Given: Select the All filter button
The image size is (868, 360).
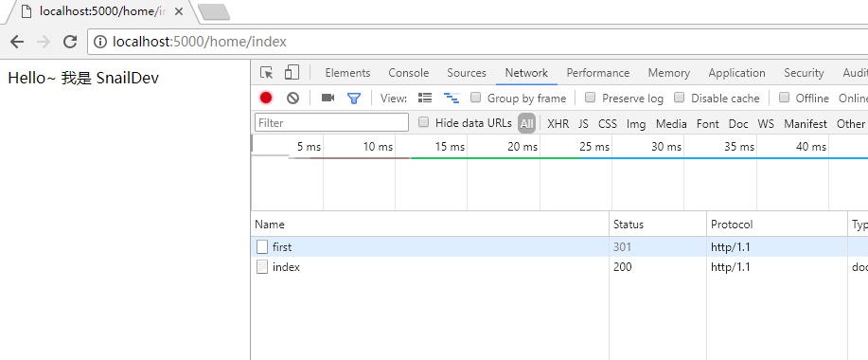Looking at the screenshot, I should click(526, 123).
